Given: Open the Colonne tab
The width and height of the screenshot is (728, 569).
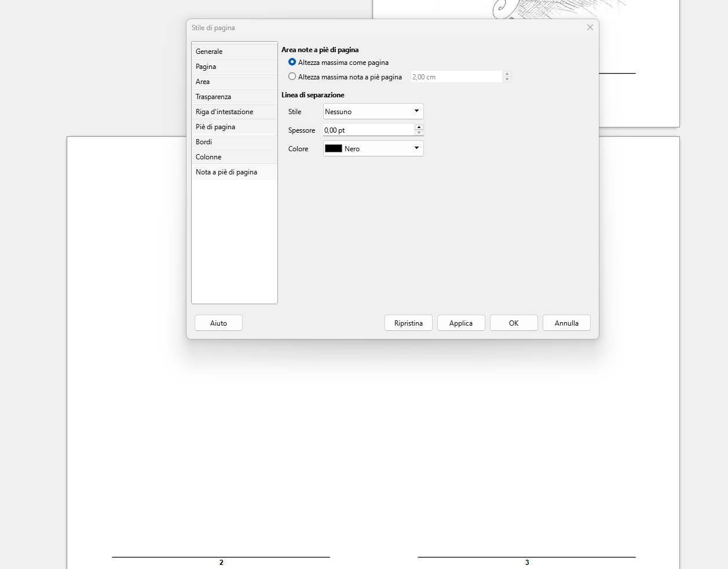Looking at the screenshot, I should coord(235,156).
